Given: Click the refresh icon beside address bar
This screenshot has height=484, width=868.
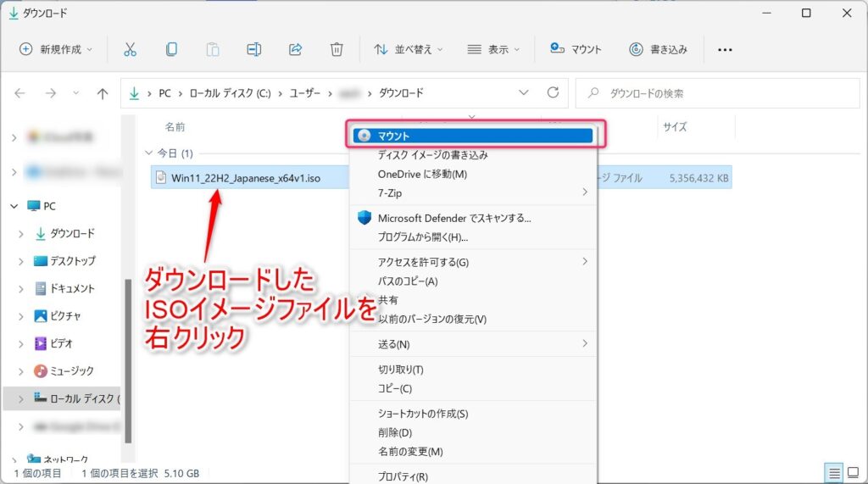Looking at the screenshot, I should point(553,92).
